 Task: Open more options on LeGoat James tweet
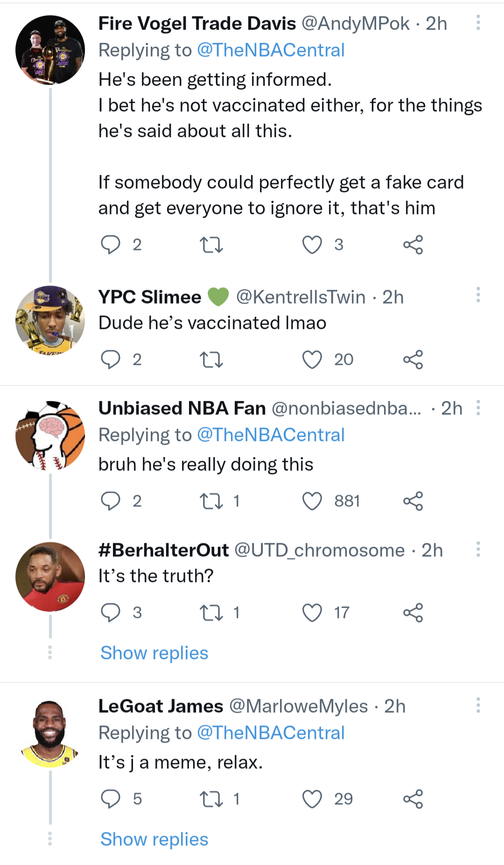[478, 705]
